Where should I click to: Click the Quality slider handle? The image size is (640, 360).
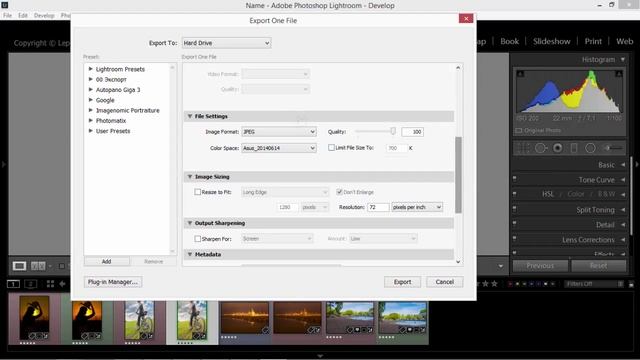(x=393, y=131)
